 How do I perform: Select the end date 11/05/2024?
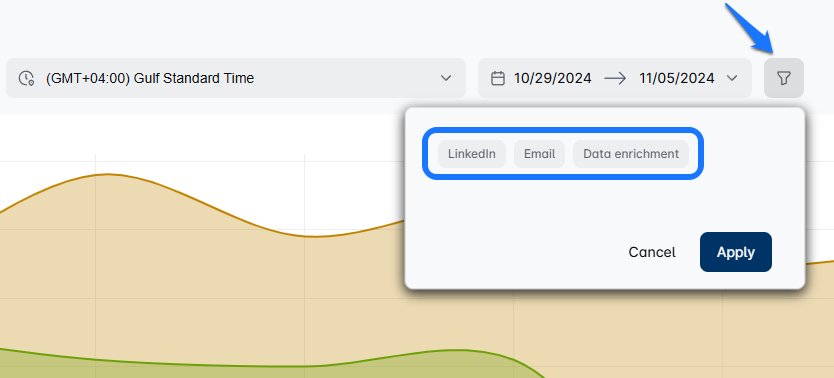[x=677, y=78]
